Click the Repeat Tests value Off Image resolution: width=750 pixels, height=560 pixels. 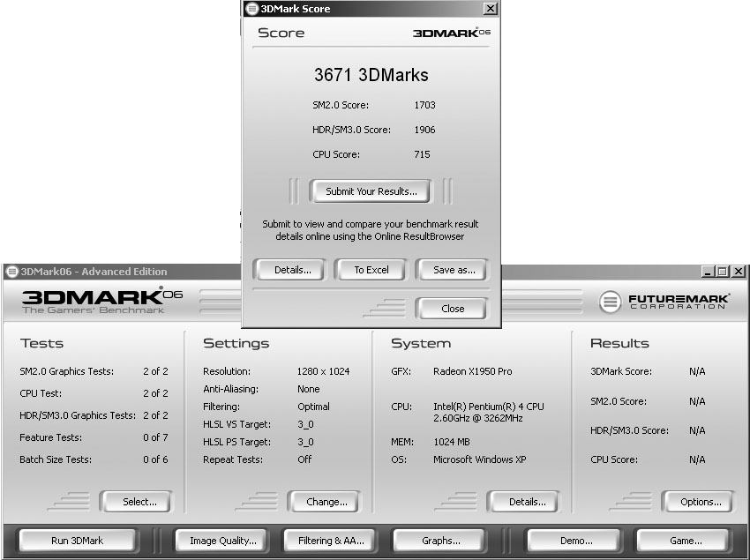(304, 459)
